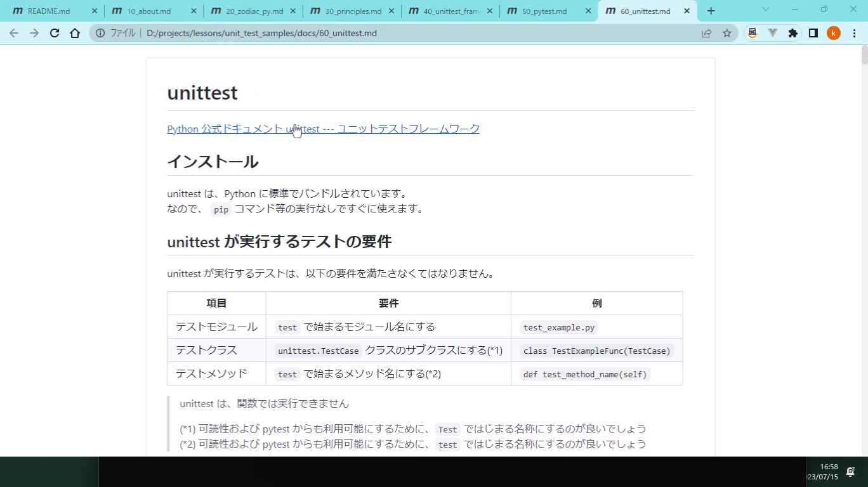868x487 pixels.
Task: Select the 30_principles.md tab
Action: tap(353, 11)
